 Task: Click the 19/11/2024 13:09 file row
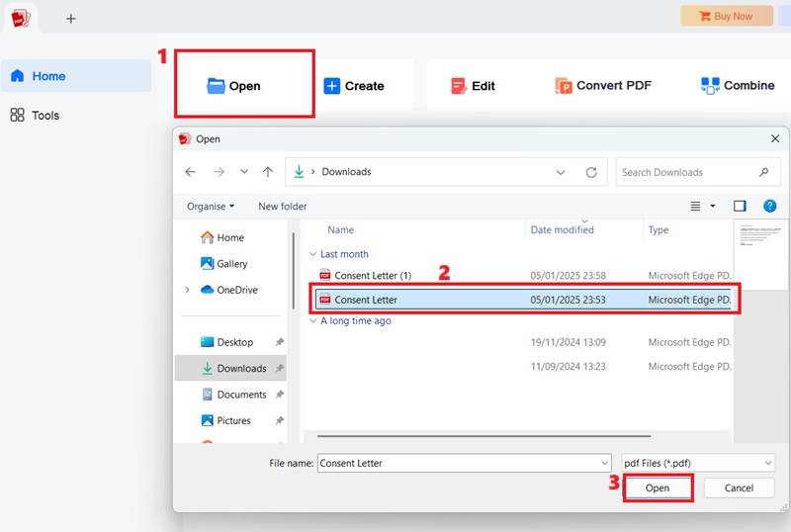coord(523,342)
